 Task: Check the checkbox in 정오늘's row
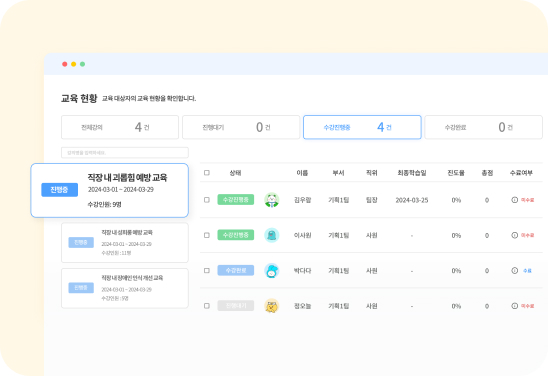point(207,306)
